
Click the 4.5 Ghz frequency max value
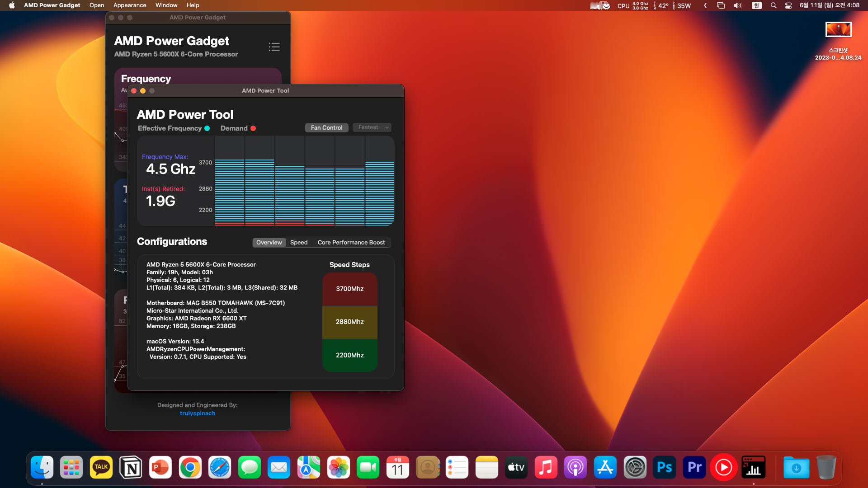coord(171,169)
